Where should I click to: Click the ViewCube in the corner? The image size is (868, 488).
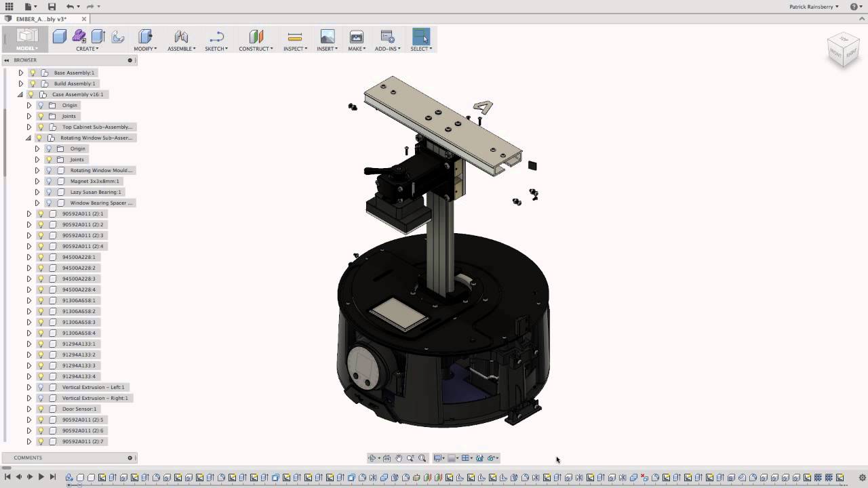[843, 49]
